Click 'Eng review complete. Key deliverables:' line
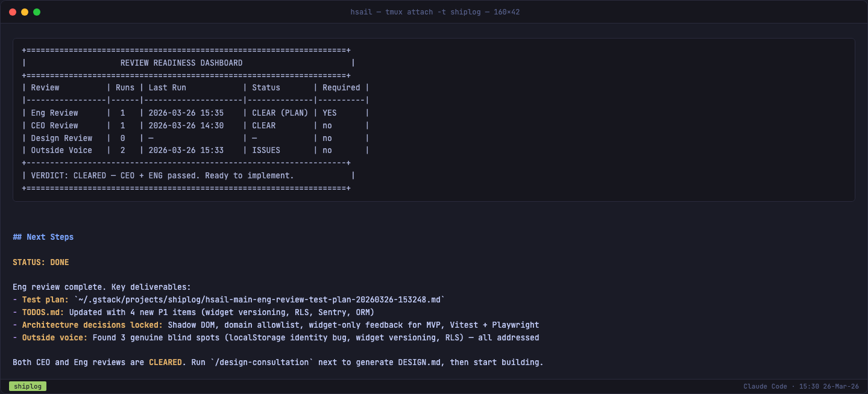This screenshot has width=868, height=394. [102, 287]
